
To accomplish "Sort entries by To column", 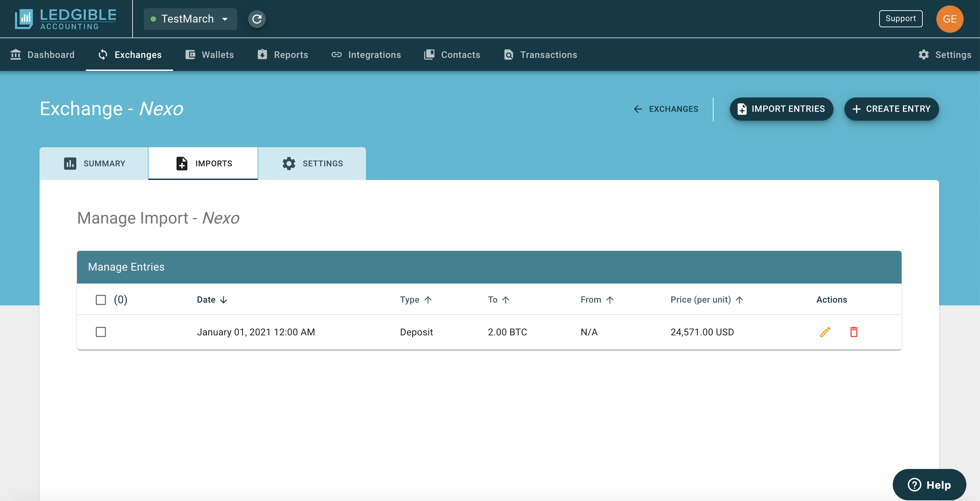I will pyautogui.click(x=499, y=300).
